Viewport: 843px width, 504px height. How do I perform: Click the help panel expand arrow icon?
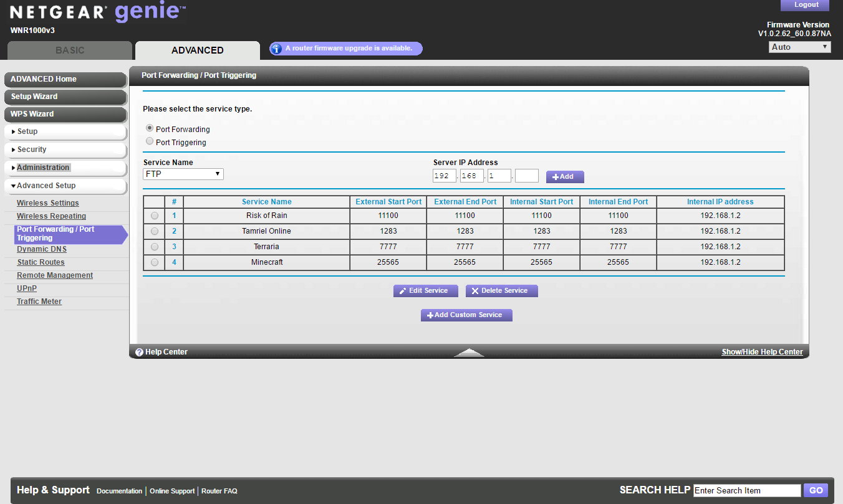pos(469,353)
